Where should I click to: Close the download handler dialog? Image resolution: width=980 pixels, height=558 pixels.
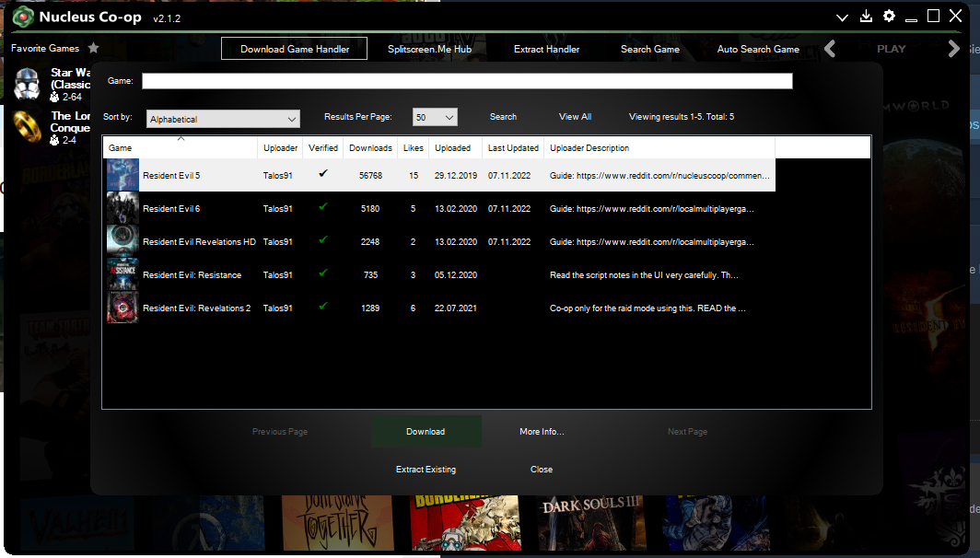[542, 470]
